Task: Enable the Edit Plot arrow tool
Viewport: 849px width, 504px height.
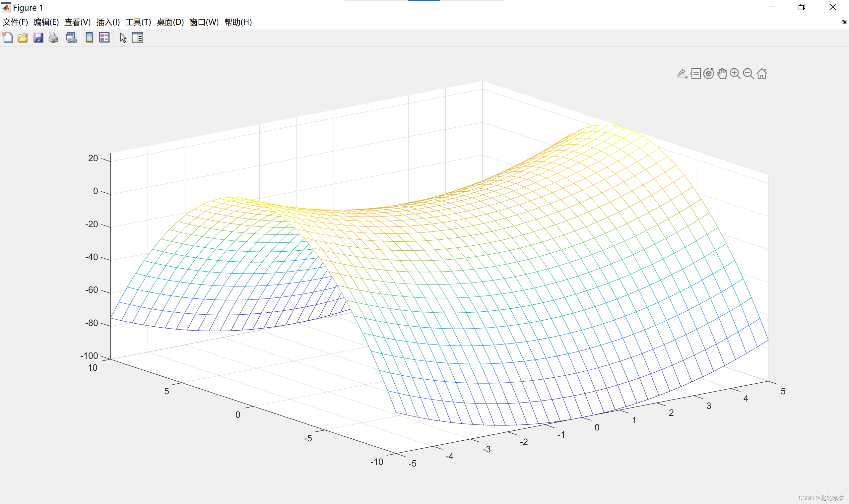Action: pos(123,38)
